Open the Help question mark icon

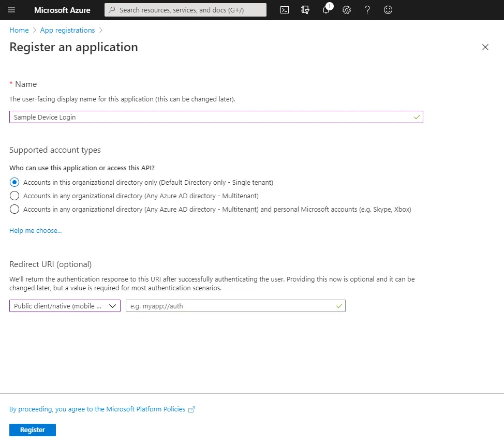point(367,10)
